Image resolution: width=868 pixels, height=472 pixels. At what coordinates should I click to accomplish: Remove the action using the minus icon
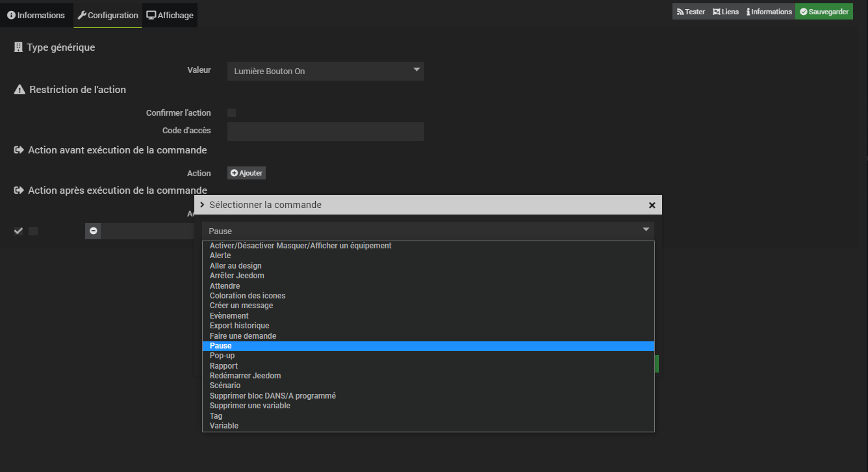[x=93, y=231]
